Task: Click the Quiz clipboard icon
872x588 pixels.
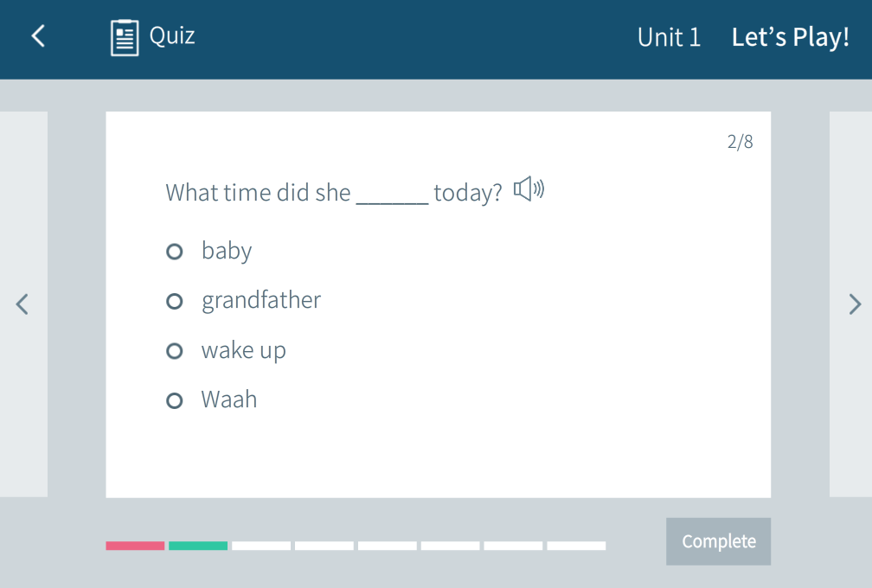Action: (125, 37)
